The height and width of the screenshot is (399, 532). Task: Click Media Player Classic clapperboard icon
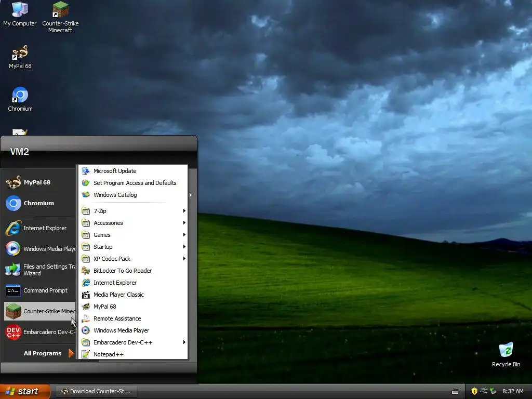pyautogui.click(x=86, y=295)
